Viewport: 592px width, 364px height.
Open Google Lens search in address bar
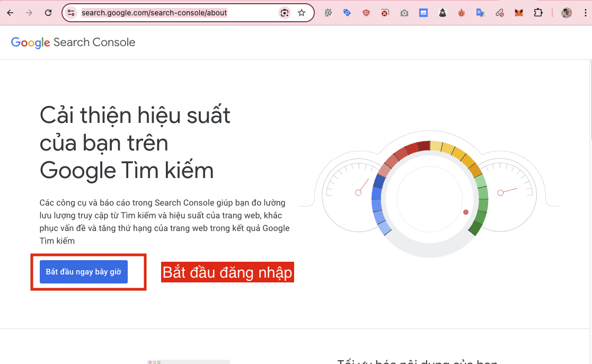pyautogui.click(x=284, y=13)
